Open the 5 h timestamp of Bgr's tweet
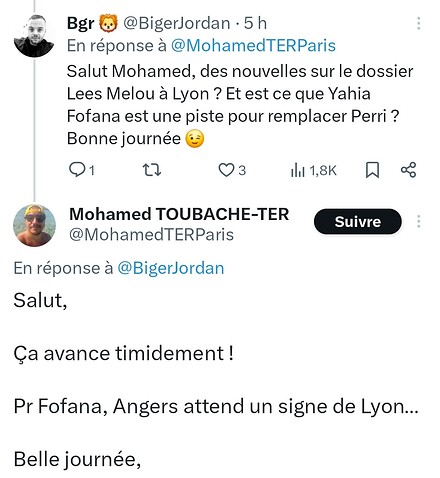 (255, 23)
